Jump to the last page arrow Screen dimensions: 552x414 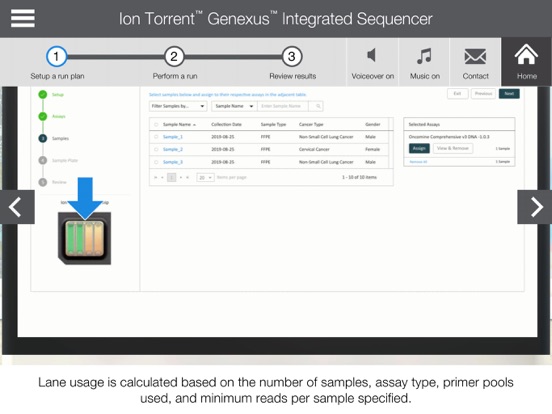(187, 177)
